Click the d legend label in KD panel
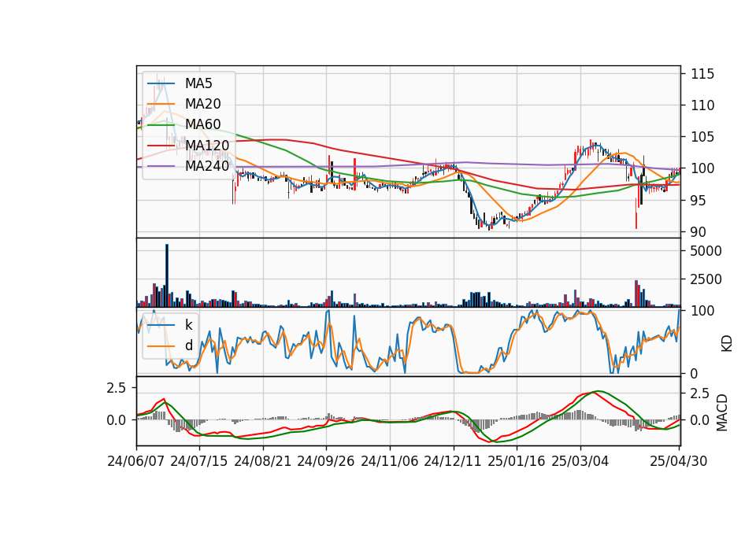Viewport: 756px width, 543px height. pos(188,345)
